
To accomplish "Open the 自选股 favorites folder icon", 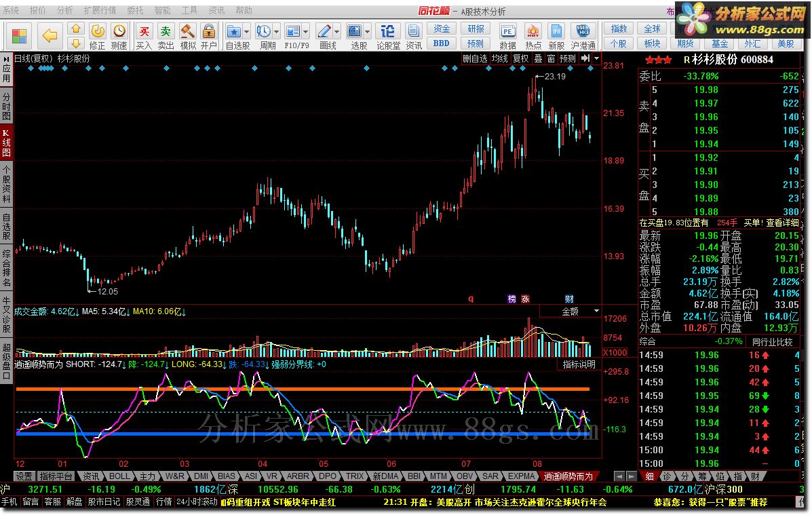I will [x=233, y=31].
